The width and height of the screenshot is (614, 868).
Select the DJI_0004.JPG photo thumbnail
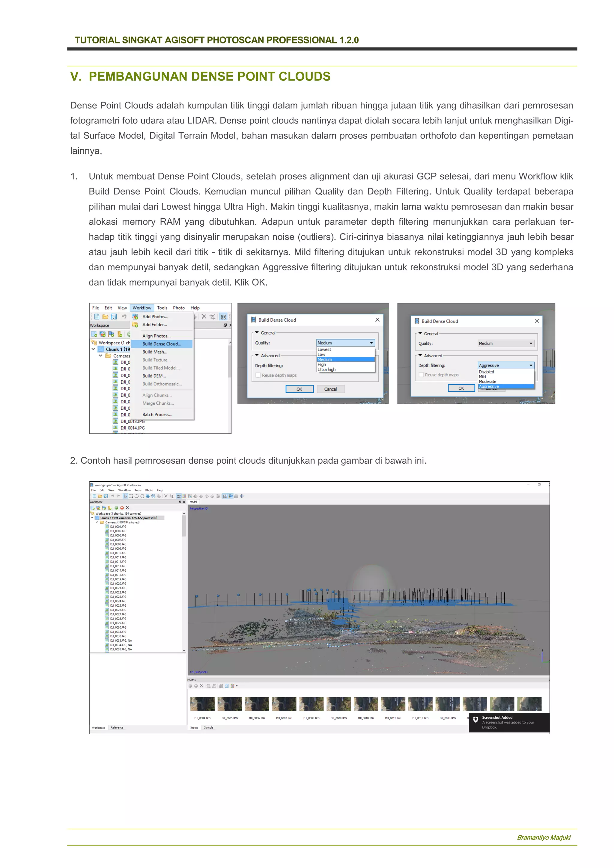pos(202,704)
